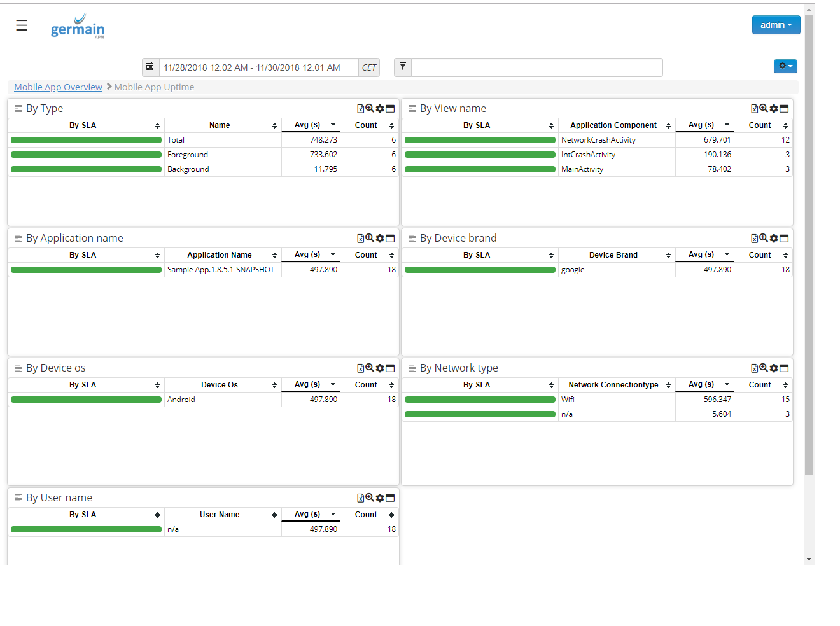Click Excel export icon in By Device os panel
Screen dimensions: 840x626
click(x=360, y=368)
